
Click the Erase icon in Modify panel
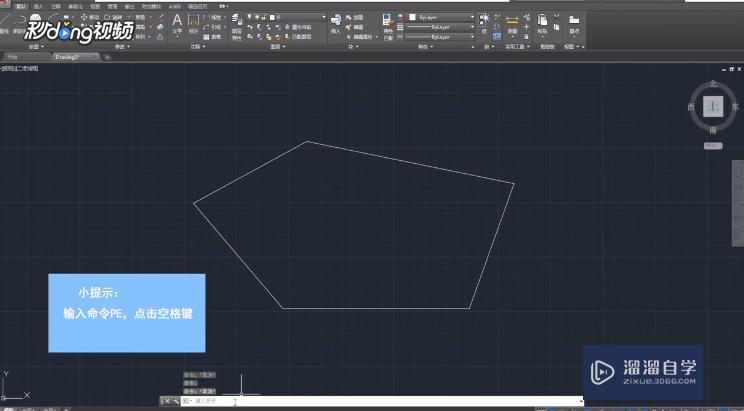pos(160,17)
